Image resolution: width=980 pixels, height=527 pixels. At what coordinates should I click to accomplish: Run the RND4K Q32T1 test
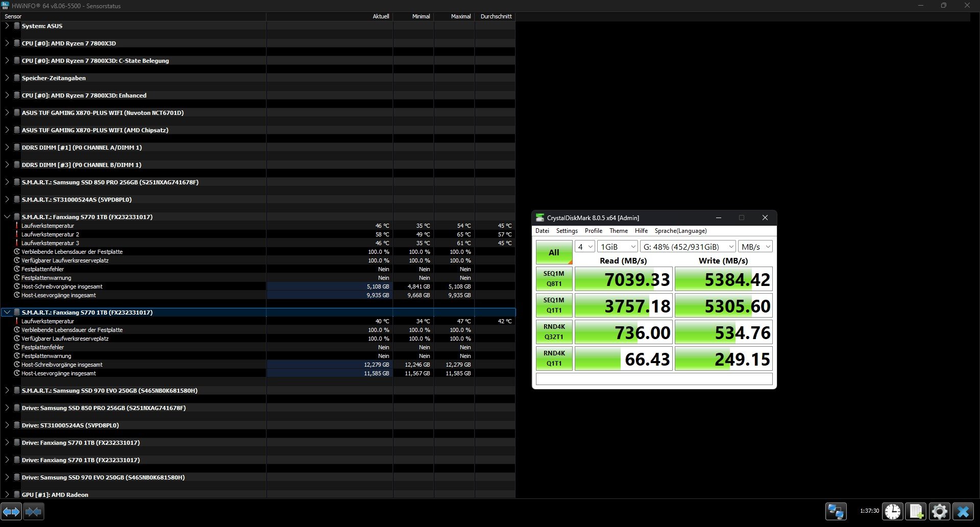pyautogui.click(x=554, y=332)
